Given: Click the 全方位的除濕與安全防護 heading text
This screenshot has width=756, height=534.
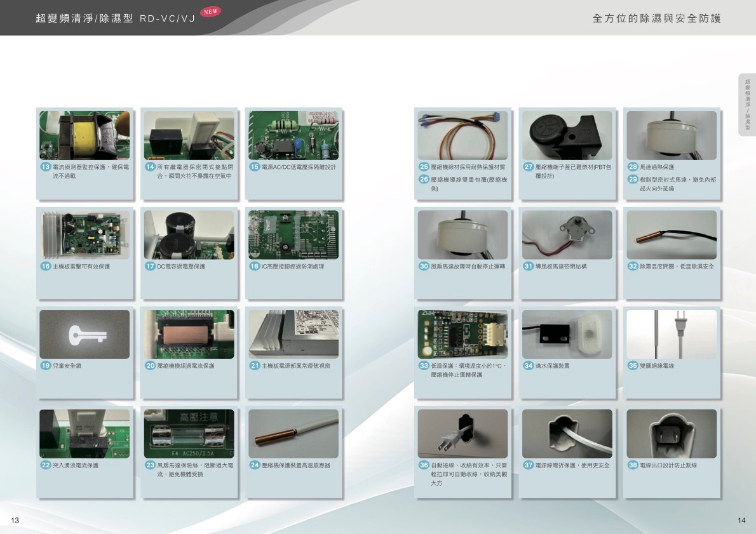Looking at the screenshot, I should tap(657, 18).
